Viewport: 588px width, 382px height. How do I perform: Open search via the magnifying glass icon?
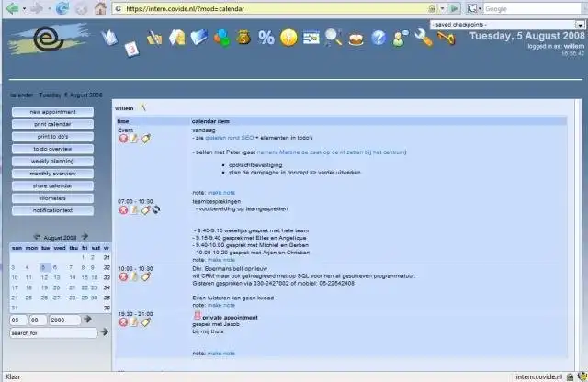pos(334,38)
